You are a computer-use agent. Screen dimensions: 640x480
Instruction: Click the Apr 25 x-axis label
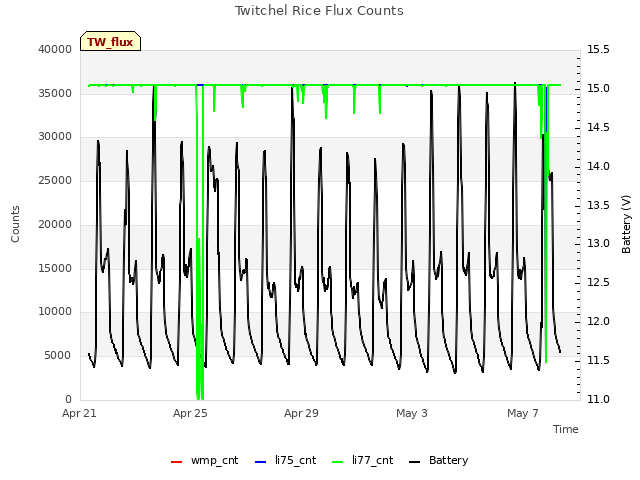(x=190, y=413)
